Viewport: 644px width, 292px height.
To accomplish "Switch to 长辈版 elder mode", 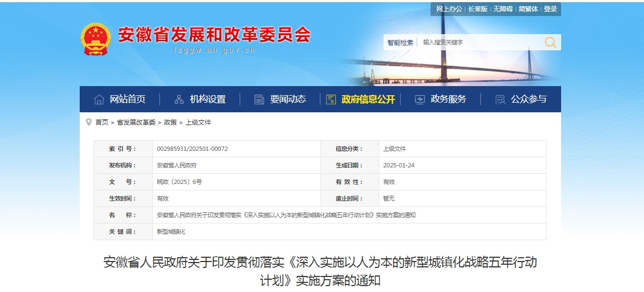I will [478, 9].
